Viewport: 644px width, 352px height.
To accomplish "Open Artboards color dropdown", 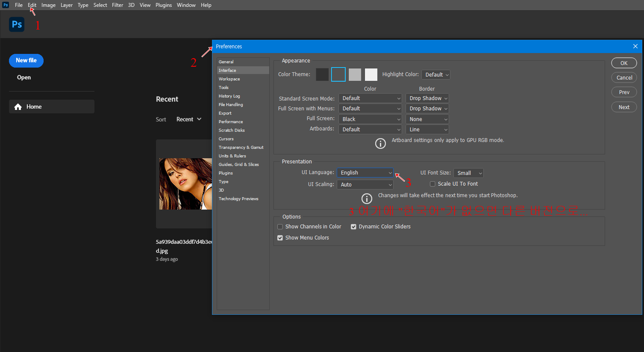I will [x=370, y=130].
